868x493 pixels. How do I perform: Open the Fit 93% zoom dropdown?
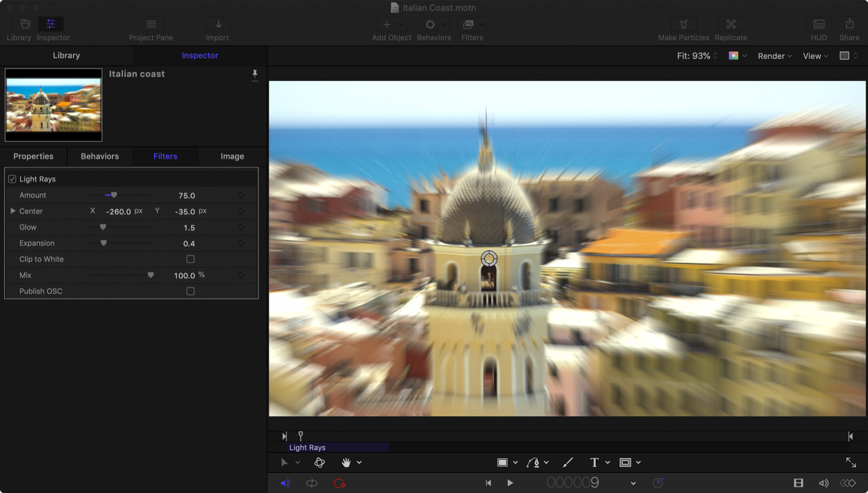click(697, 56)
